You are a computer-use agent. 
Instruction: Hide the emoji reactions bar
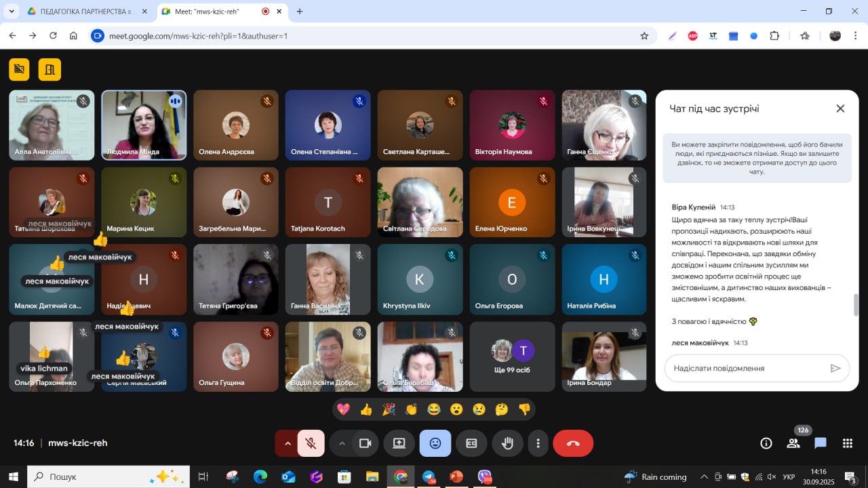click(435, 443)
